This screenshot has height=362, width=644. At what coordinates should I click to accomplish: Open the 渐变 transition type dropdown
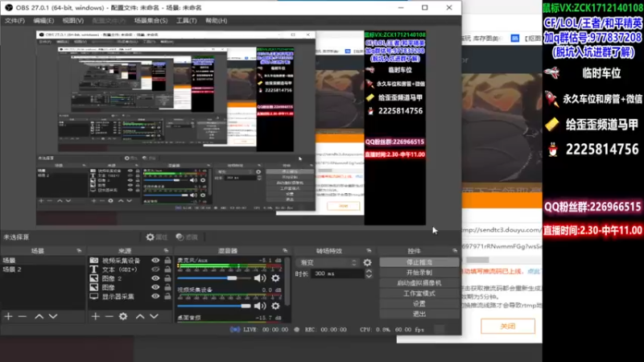(328, 263)
